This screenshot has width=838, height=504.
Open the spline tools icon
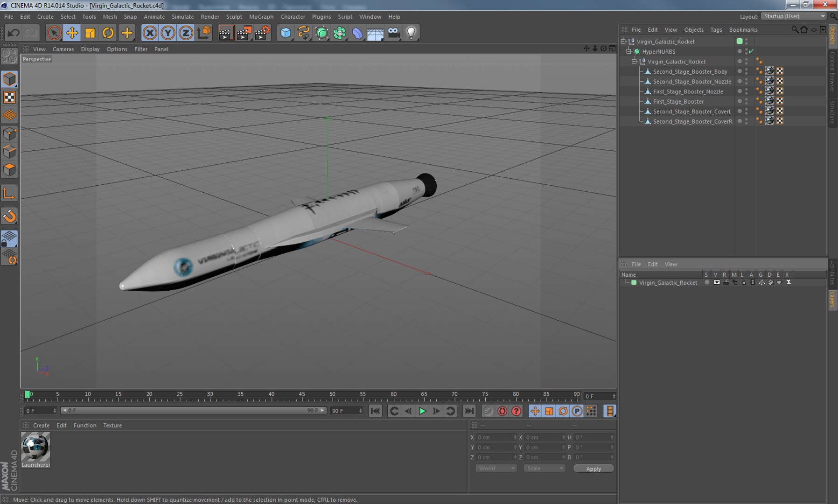[304, 33]
